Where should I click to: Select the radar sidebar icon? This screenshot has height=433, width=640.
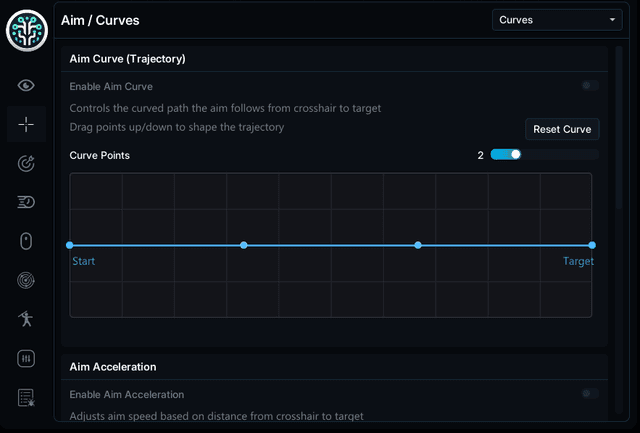coord(26,280)
